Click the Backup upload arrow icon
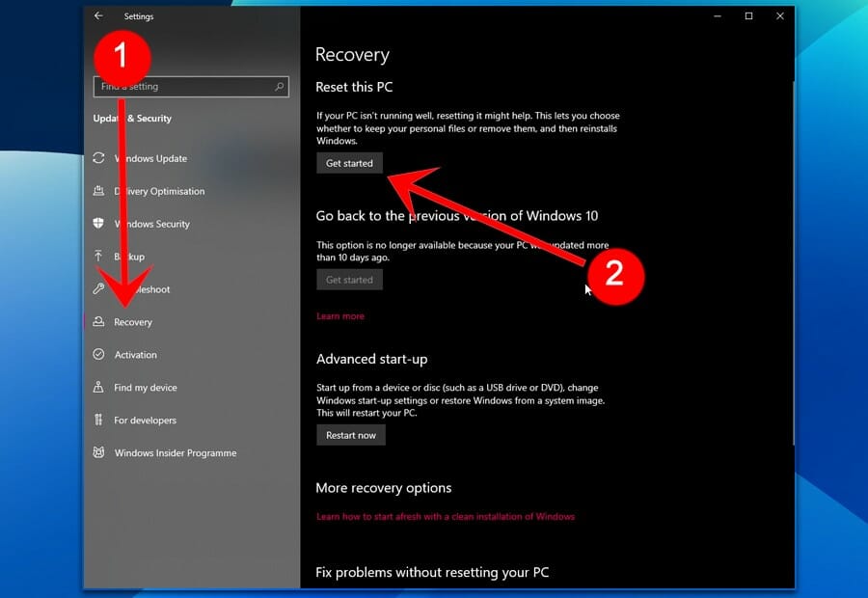 point(98,256)
